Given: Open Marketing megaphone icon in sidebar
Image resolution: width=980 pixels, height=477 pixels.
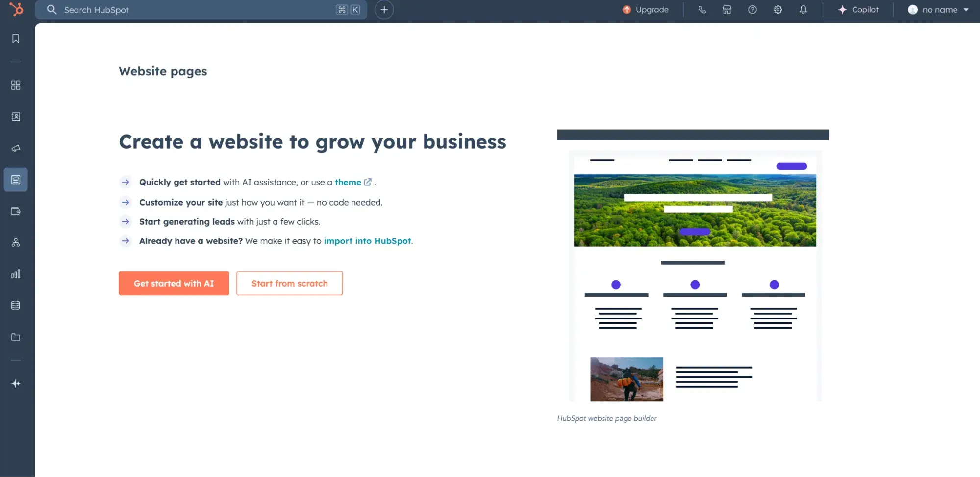Looking at the screenshot, I should click(16, 148).
